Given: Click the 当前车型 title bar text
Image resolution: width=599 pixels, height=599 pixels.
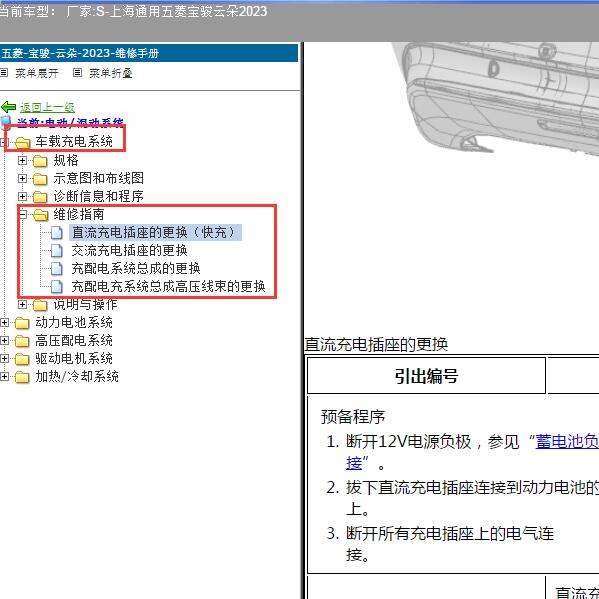Looking at the screenshot, I should 133,11.
